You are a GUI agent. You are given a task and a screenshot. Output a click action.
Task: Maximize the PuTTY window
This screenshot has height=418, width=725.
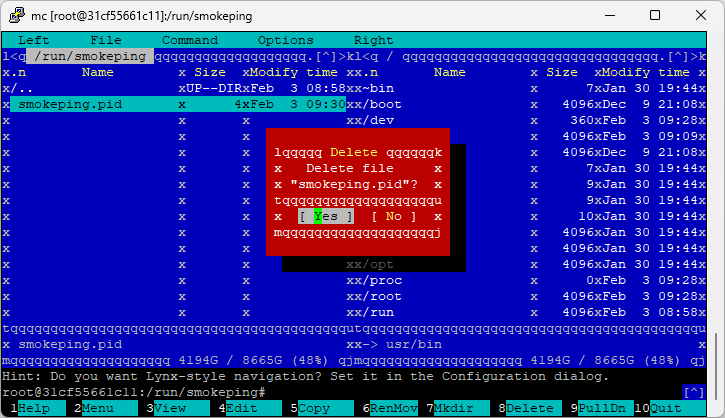[655, 15]
